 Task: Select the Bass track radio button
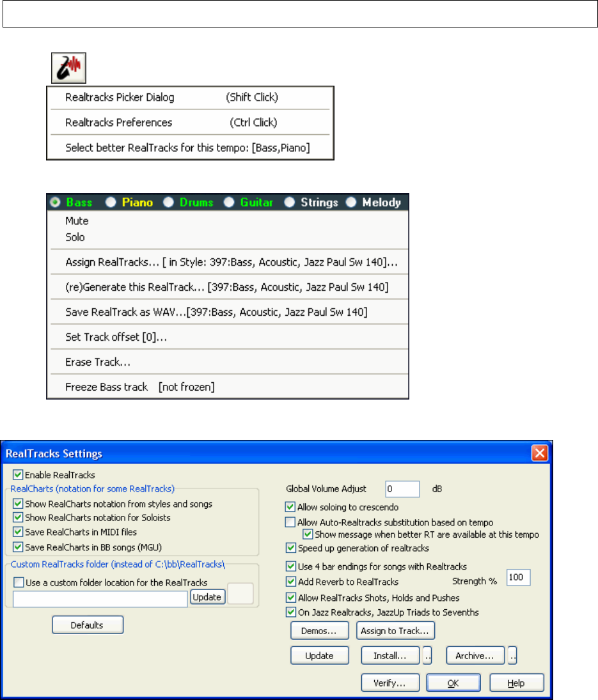[x=56, y=202]
